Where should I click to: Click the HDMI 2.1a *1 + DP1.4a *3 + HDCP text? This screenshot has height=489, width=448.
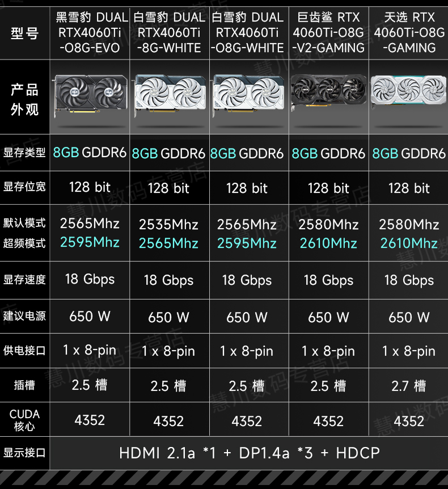tap(250, 453)
